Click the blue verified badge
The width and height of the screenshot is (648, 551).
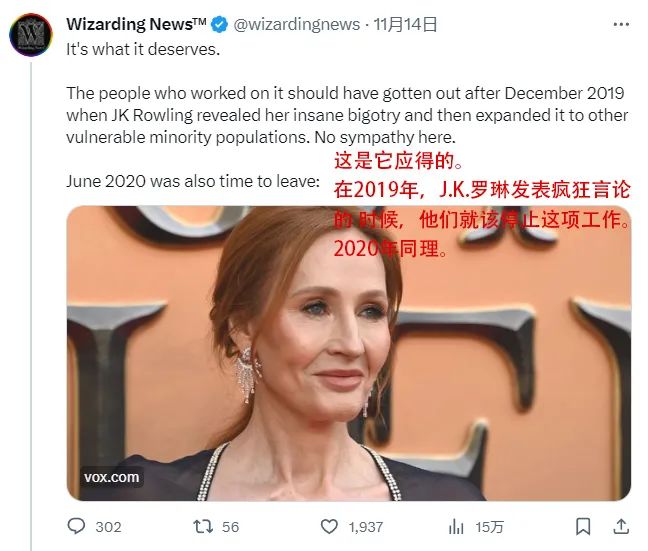(x=219, y=24)
